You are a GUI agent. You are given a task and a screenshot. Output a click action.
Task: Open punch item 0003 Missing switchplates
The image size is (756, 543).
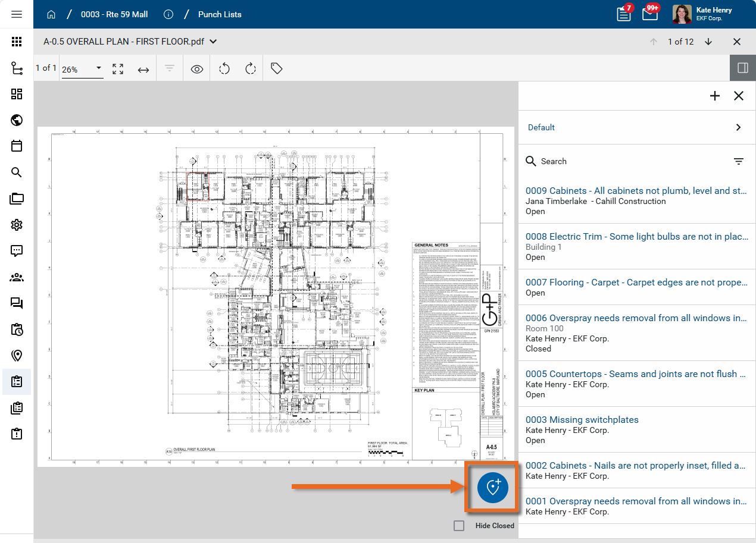coord(582,420)
